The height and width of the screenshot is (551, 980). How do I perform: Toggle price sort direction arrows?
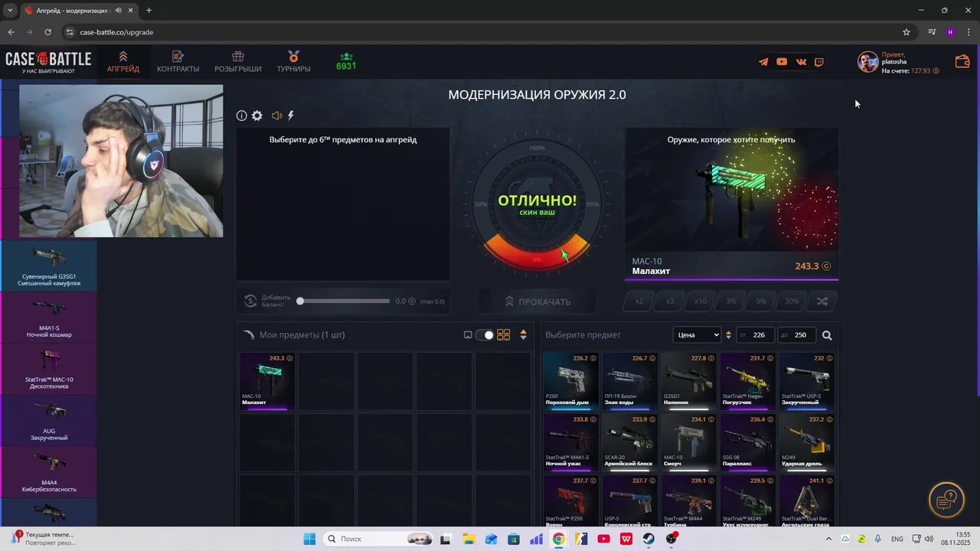pyautogui.click(x=729, y=335)
